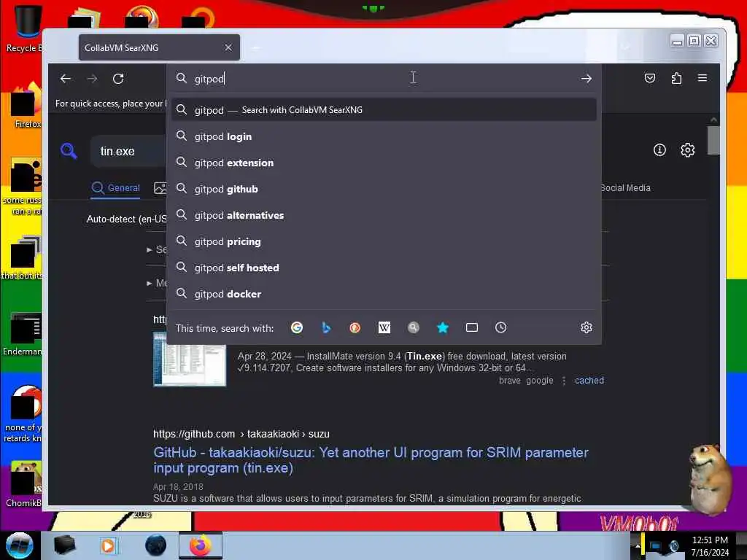The width and height of the screenshot is (747, 560).
Task: Switch to the General search category
Action: click(116, 188)
